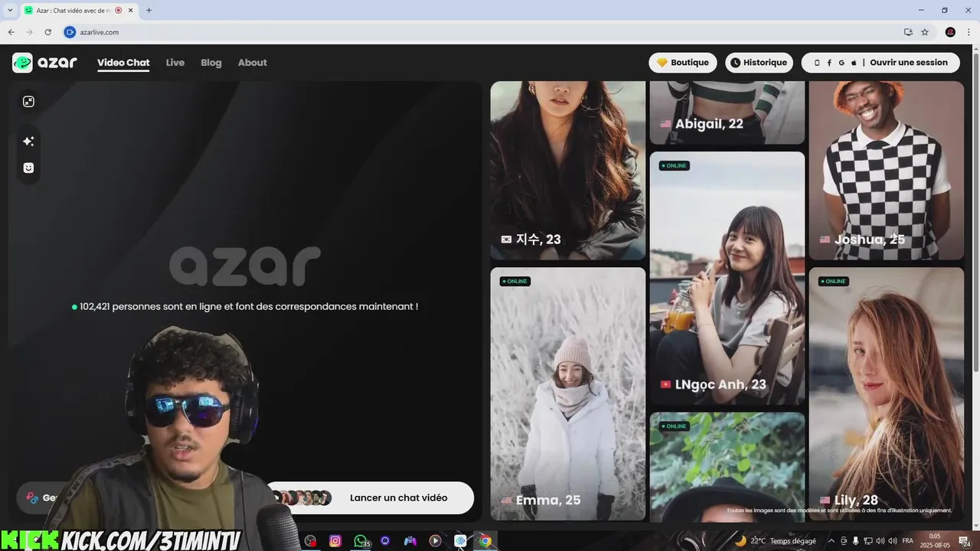Switch to the Live tab

[175, 63]
